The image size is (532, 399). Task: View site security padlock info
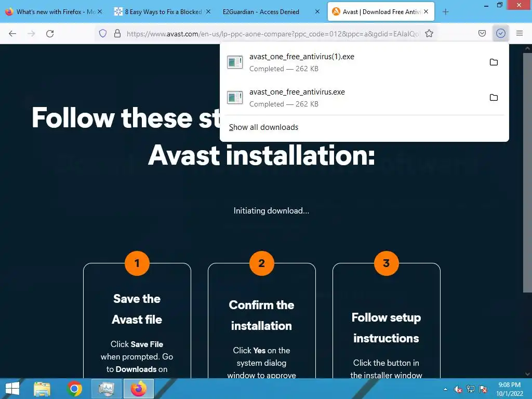coord(117,33)
